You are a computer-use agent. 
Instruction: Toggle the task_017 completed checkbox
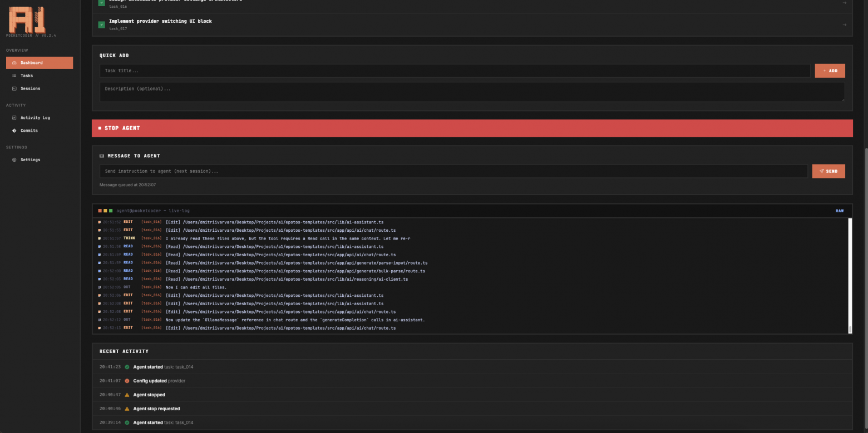tap(102, 24)
